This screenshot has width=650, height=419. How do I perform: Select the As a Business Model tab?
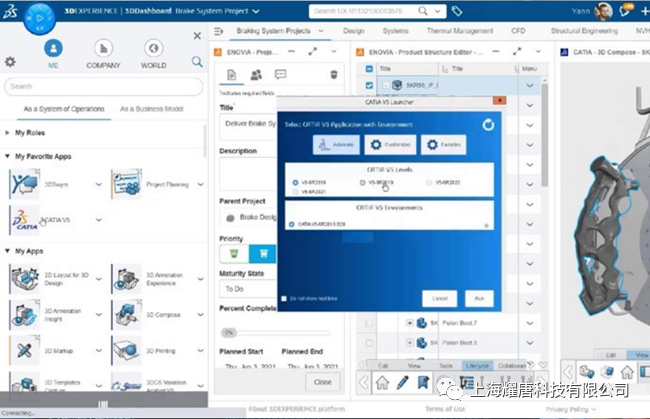pos(151,109)
